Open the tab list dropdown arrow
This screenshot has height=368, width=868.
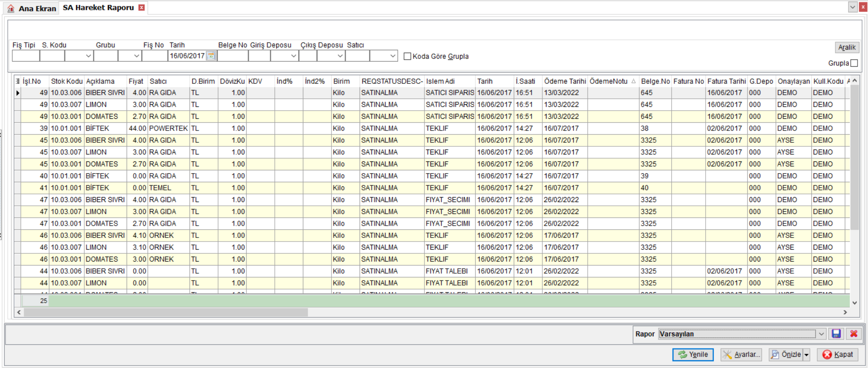(x=853, y=7)
